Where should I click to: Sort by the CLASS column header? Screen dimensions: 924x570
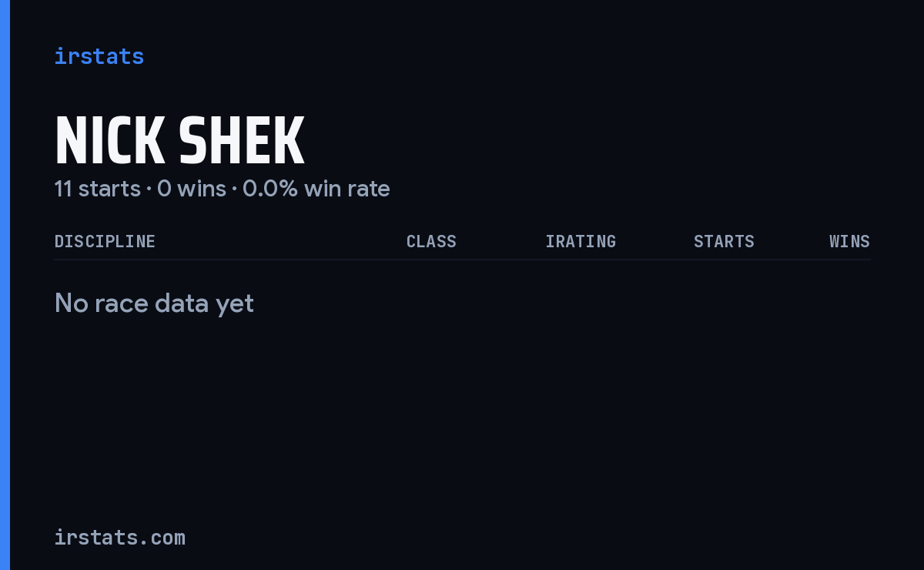coord(431,242)
